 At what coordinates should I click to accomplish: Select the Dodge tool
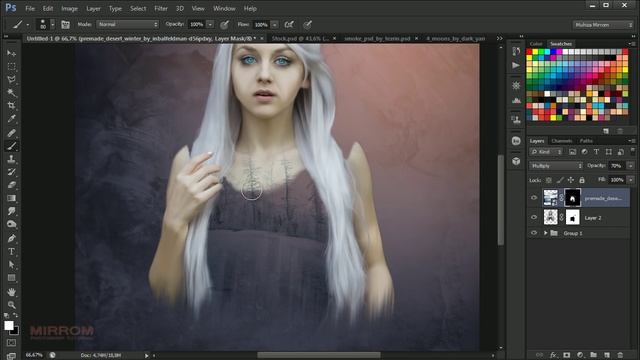coord(11,224)
